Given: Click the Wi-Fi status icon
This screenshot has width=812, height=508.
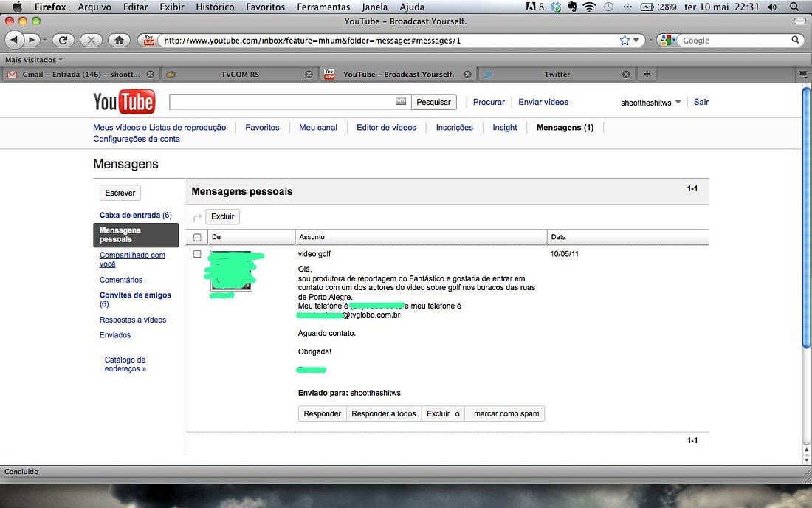Looking at the screenshot, I should (589, 7).
